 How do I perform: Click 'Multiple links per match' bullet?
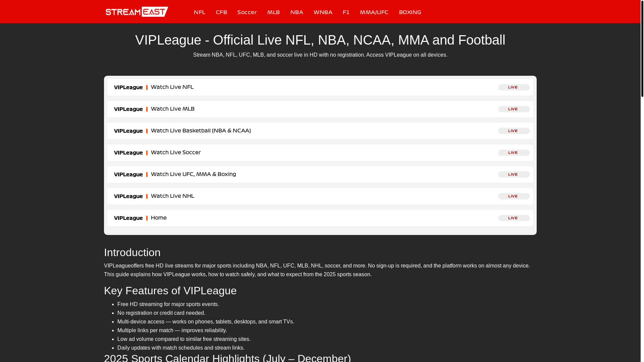tap(172, 330)
